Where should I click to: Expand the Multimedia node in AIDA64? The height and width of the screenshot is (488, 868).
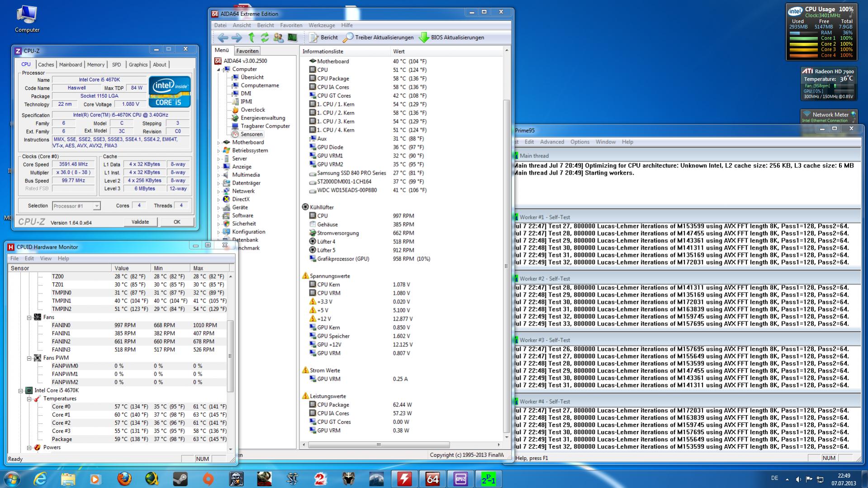(x=218, y=175)
